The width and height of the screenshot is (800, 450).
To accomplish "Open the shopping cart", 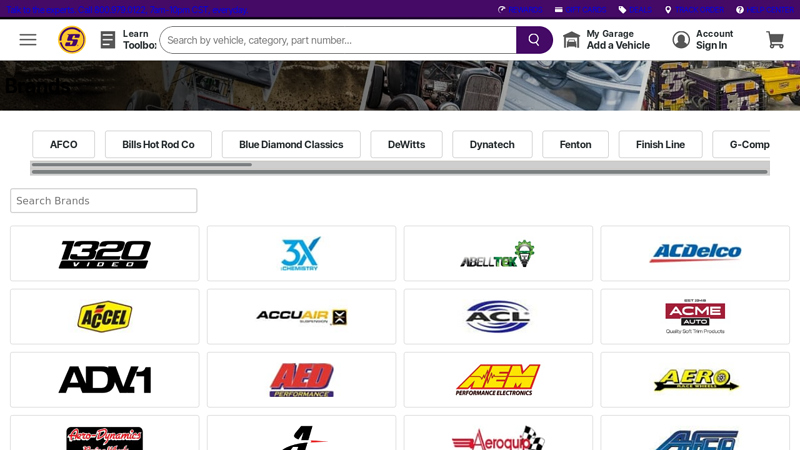I will (775, 40).
